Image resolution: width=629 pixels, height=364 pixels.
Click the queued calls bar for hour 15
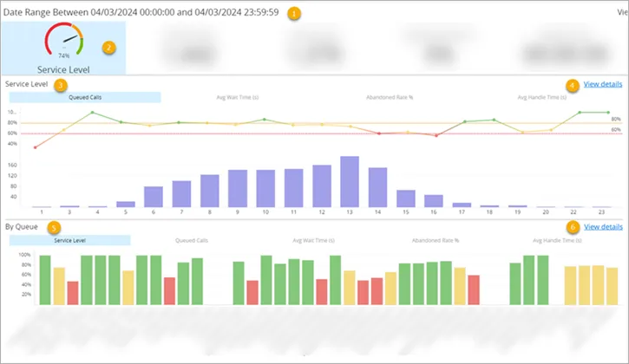point(406,198)
